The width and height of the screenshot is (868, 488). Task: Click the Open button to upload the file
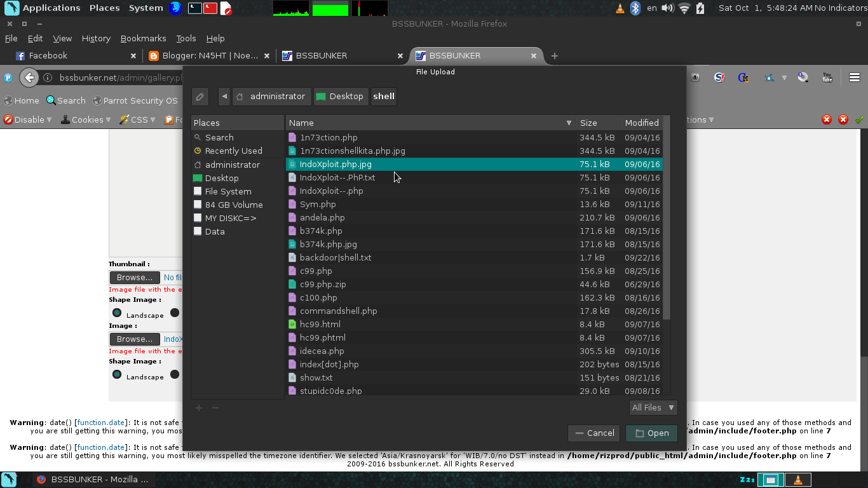tap(651, 433)
